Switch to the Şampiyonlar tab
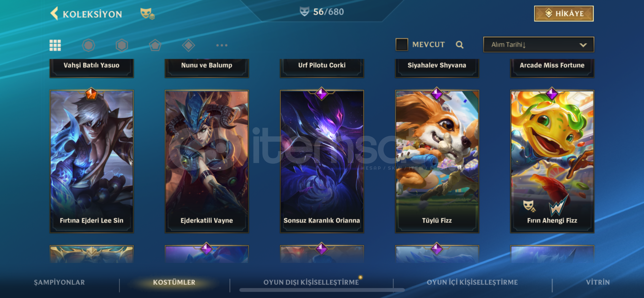Screen dimensions: 644x298 [x=59, y=282]
